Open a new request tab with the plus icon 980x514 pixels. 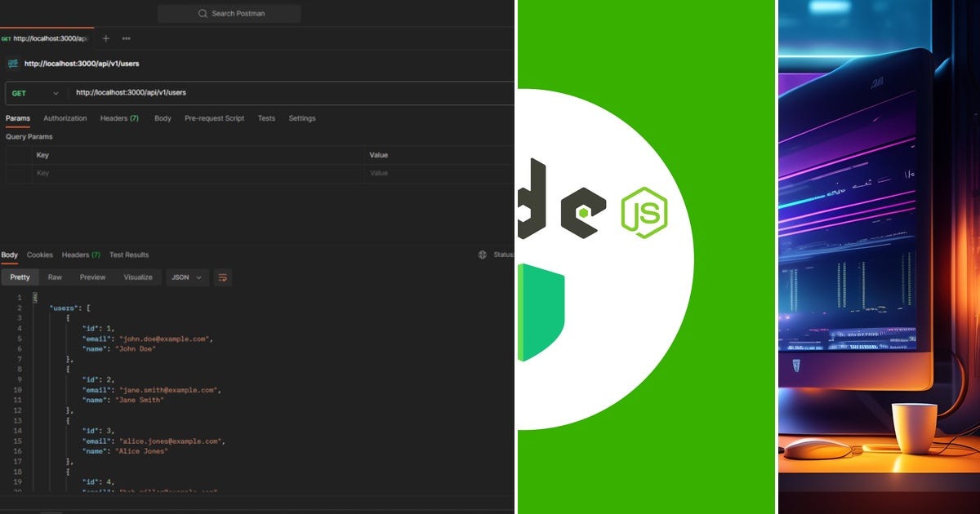(x=105, y=38)
